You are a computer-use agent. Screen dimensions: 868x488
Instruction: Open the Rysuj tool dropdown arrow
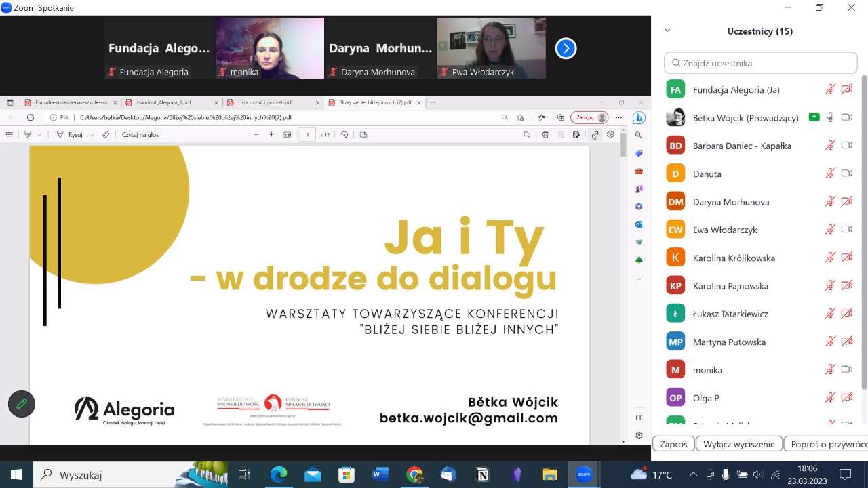point(92,135)
